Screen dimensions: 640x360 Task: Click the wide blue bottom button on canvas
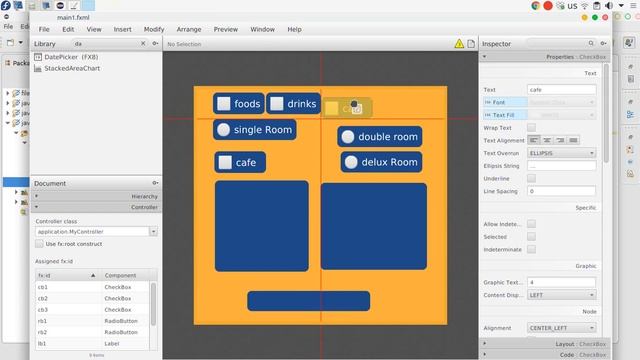tap(309, 301)
